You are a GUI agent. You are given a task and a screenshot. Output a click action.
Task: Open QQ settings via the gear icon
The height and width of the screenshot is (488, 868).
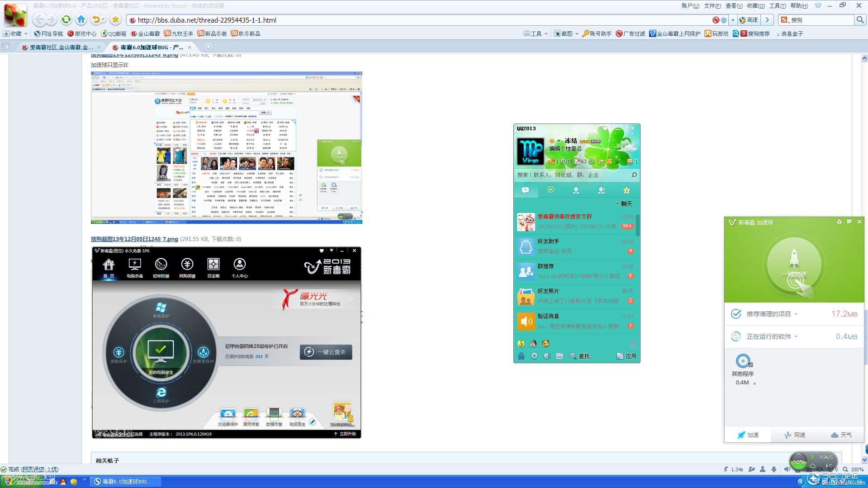point(534,356)
